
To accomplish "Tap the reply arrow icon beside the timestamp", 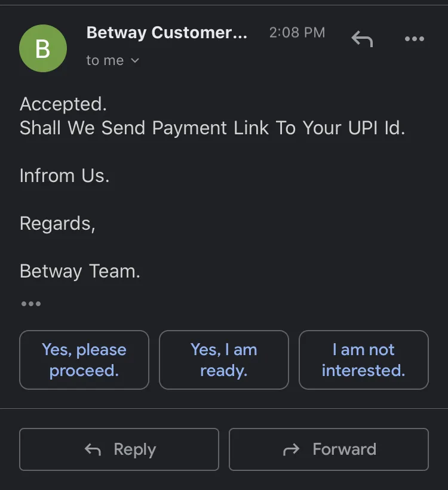I will (x=362, y=39).
